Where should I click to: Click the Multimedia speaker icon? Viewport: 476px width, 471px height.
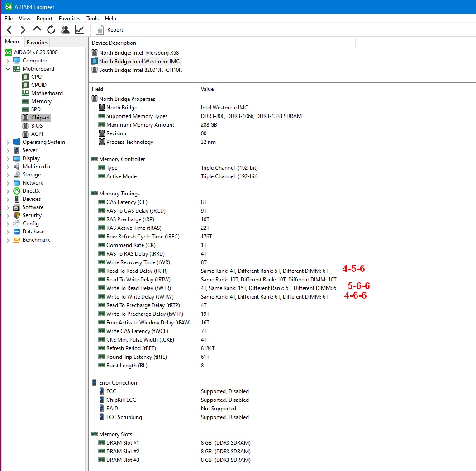pyautogui.click(x=17, y=167)
